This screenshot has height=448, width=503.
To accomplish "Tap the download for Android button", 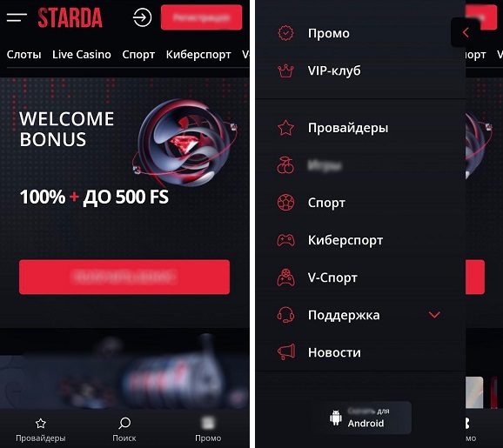I will tap(360, 418).
